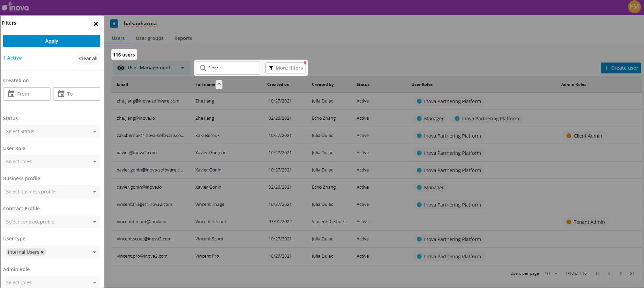Open the User Management view dropdown
This screenshot has width=644, height=288.
tap(151, 68)
